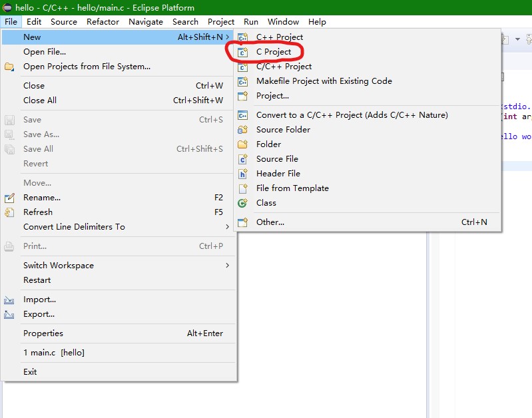
Task: Open the Source menu
Action: [x=64, y=22]
